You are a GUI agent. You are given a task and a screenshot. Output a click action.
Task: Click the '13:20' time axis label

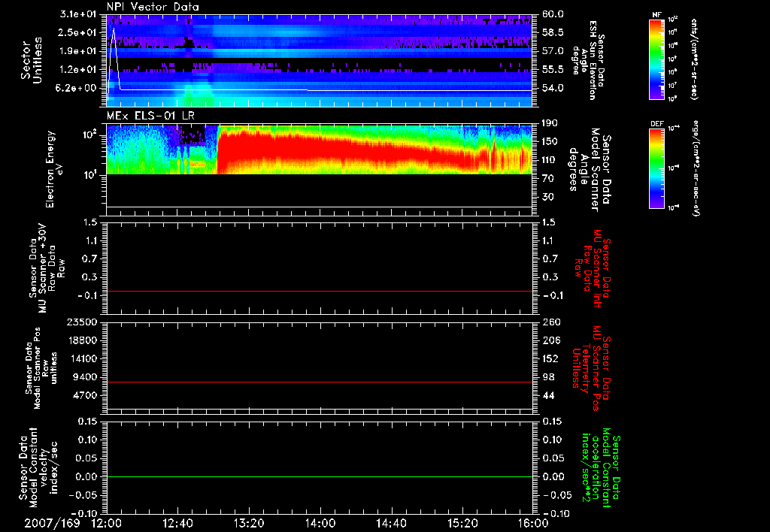(249, 523)
